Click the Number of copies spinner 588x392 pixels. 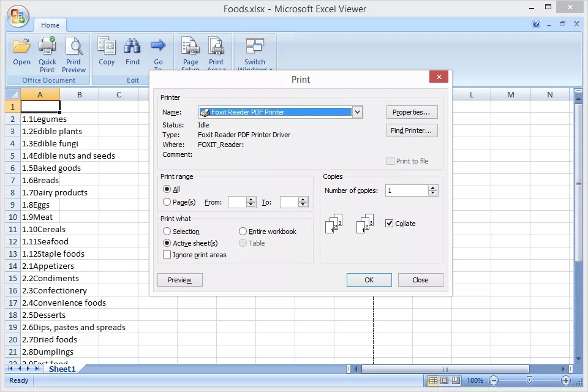tap(433, 190)
